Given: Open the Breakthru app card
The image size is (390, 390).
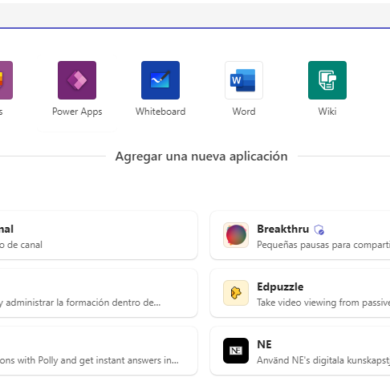Looking at the screenshot, I should (300, 235).
